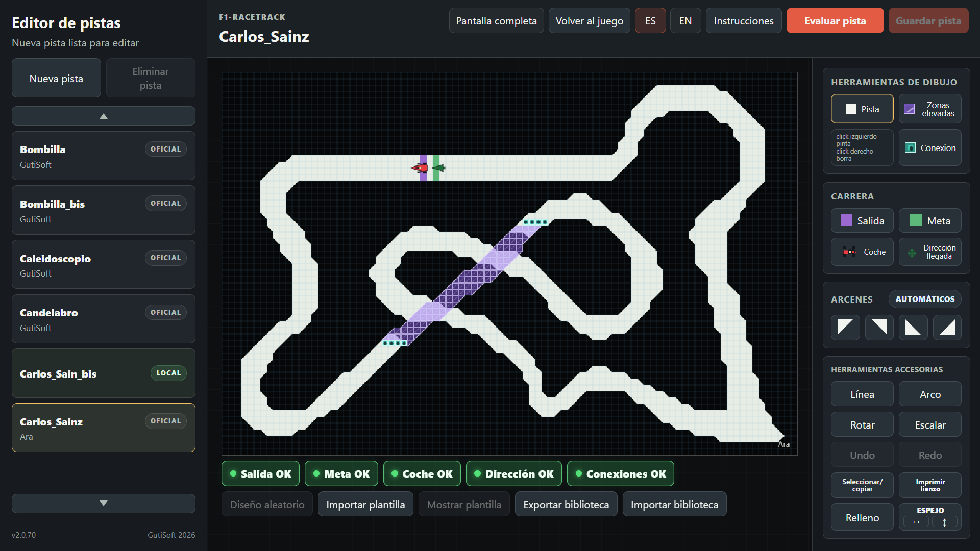980x551 pixels.
Task: Click Volver al juego
Action: pos(590,21)
